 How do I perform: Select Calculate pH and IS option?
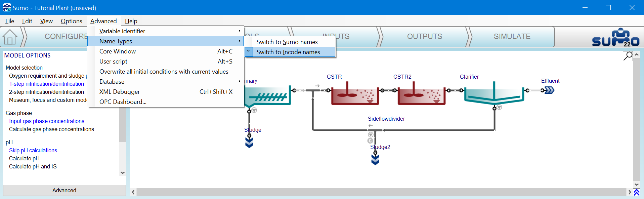pyautogui.click(x=33, y=166)
